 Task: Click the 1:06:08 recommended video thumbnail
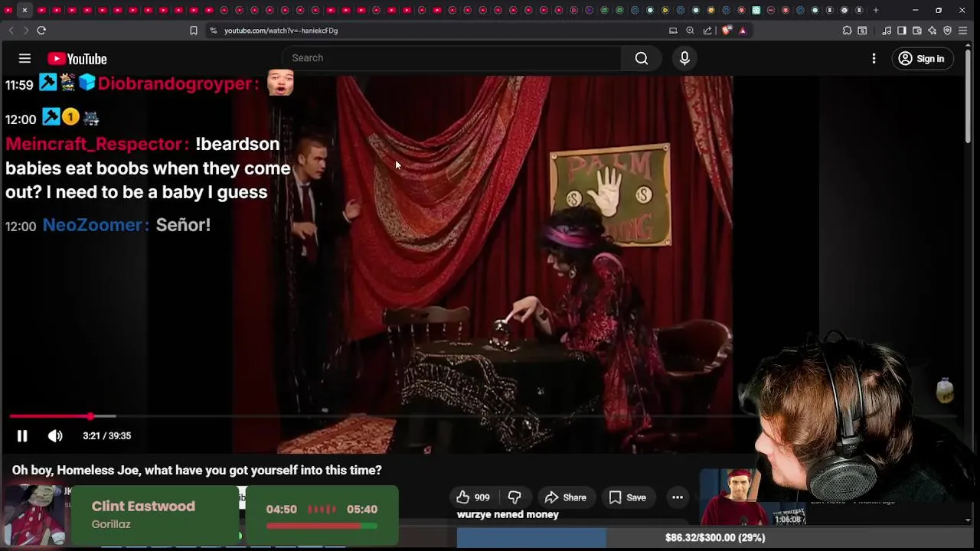752,497
